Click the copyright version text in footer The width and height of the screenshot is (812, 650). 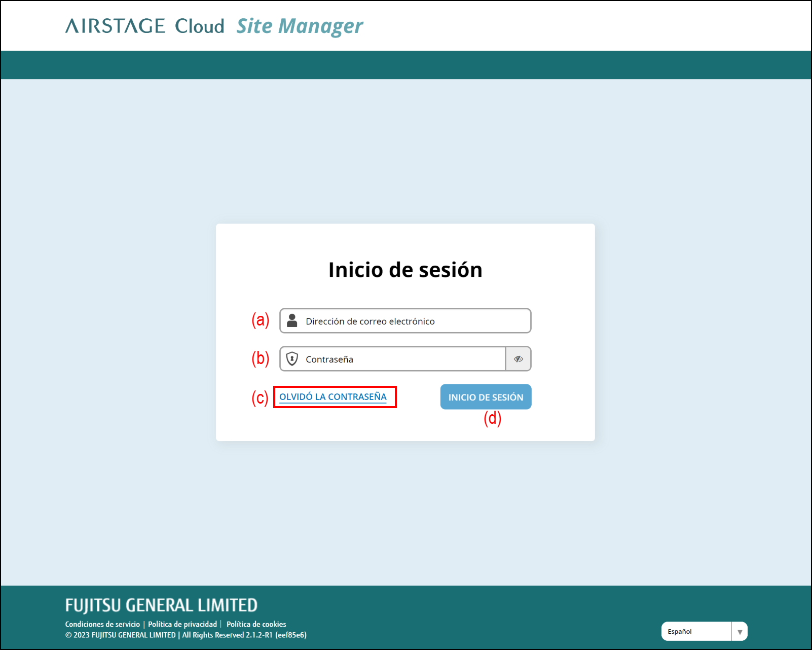pyautogui.click(x=186, y=635)
